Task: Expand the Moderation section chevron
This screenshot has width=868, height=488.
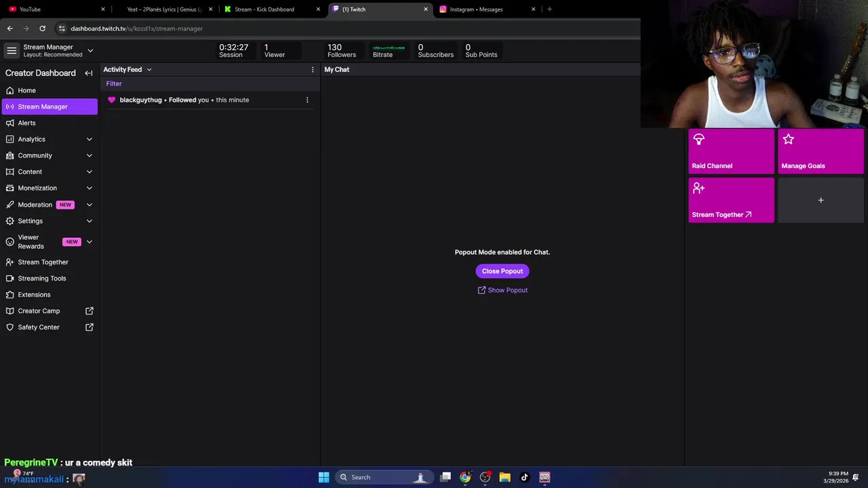Action: click(90, 205)
